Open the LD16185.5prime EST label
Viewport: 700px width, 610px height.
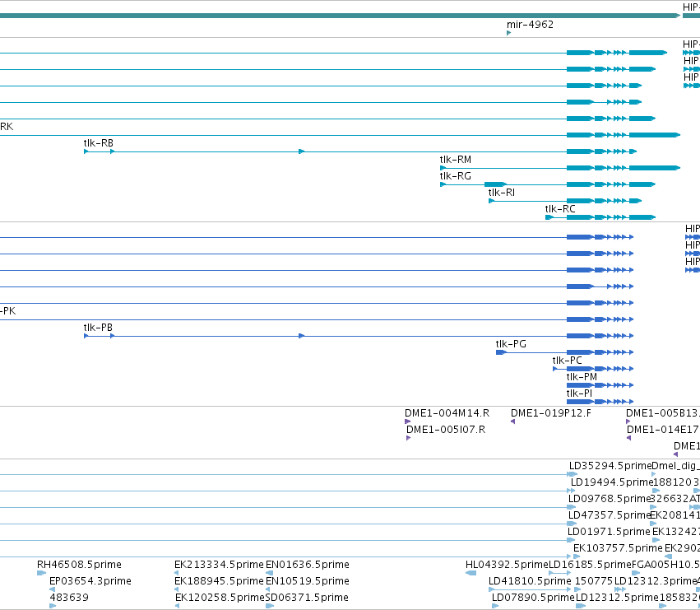click(x=590, y=565)
